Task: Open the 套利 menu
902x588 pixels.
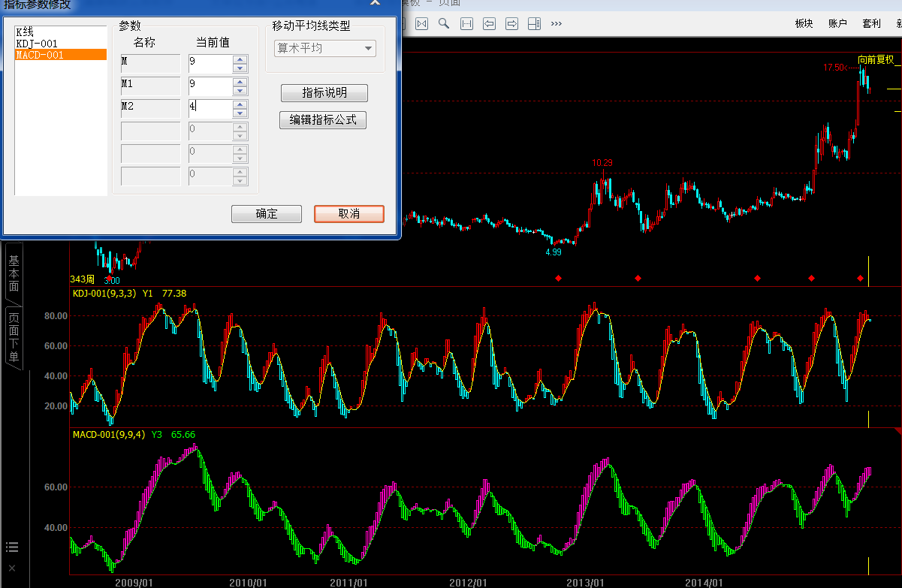Action: [x=872, y=24]
